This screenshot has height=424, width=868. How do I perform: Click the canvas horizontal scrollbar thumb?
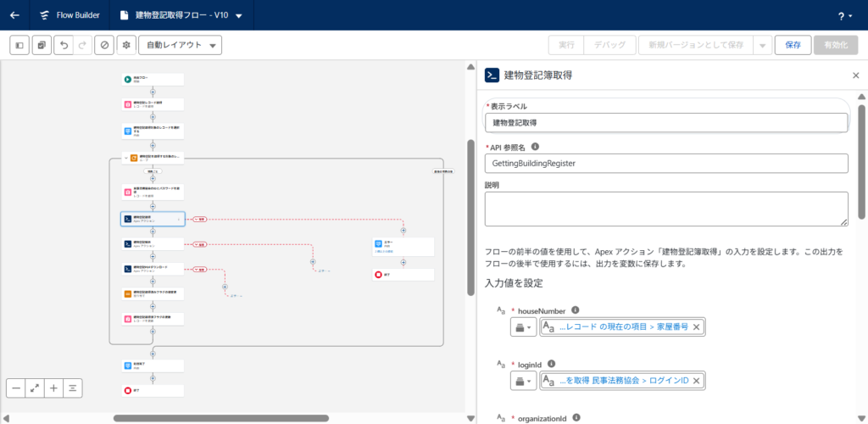point(221,418)
